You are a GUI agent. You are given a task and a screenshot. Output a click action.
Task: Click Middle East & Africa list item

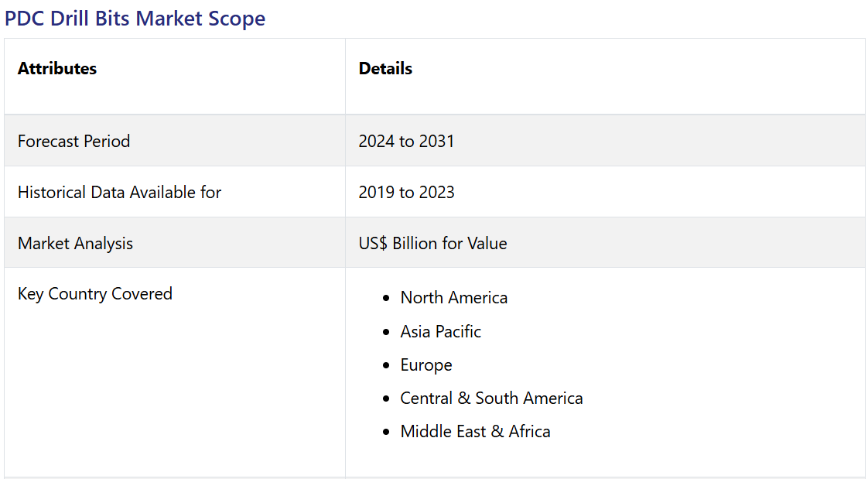(x=475, y=432)
